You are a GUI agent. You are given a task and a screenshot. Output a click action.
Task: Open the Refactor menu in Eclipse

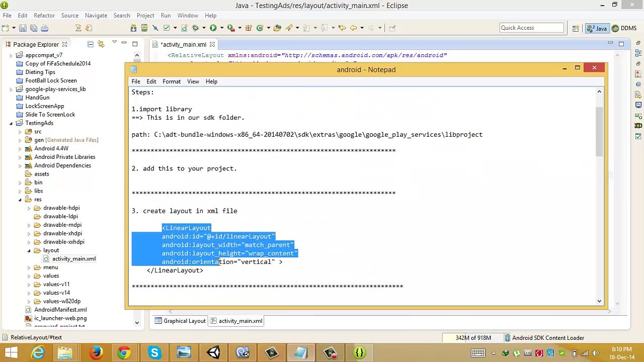pyautogui.click(x=44, y=16)
